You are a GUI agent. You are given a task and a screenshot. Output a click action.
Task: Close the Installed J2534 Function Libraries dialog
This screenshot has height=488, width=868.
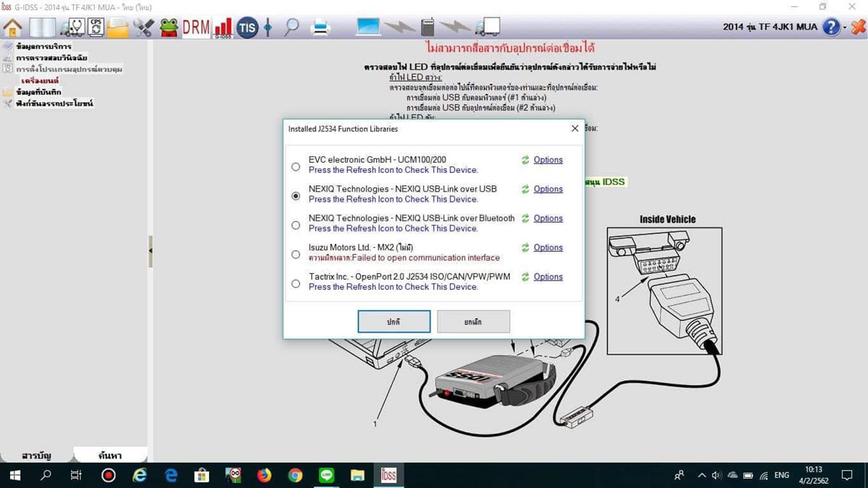click(x=575, y=129)
